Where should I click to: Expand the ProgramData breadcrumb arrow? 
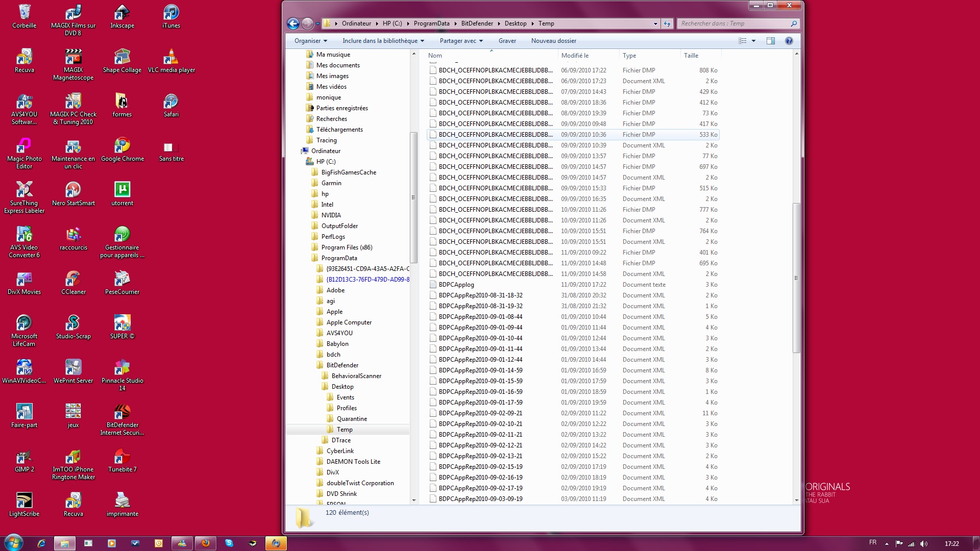455,23
